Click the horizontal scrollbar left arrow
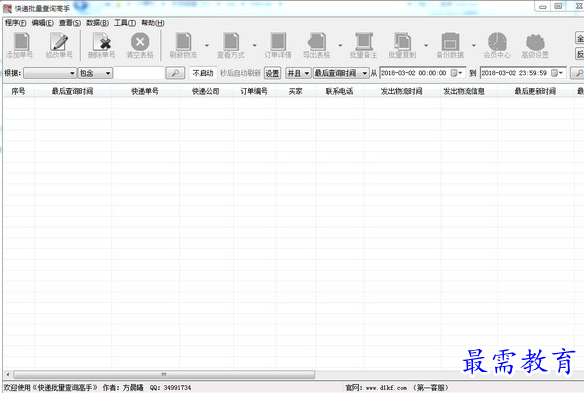Image resolution: width=584 pixels, height=393 pixels. point(8,374)
